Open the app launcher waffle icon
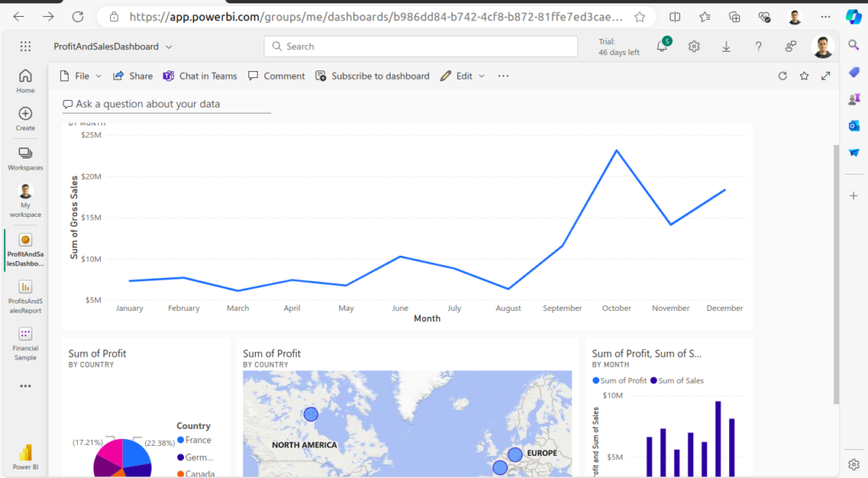Screen dimensions: 868x478 (25, 47)
